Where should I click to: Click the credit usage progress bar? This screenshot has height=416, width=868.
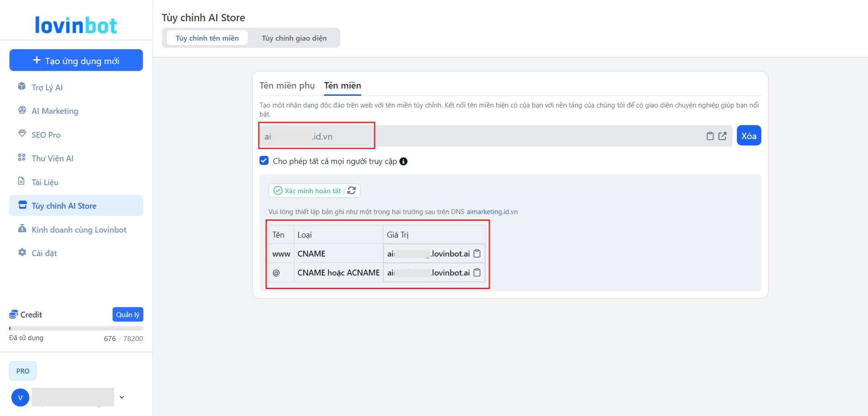[76, 328]
